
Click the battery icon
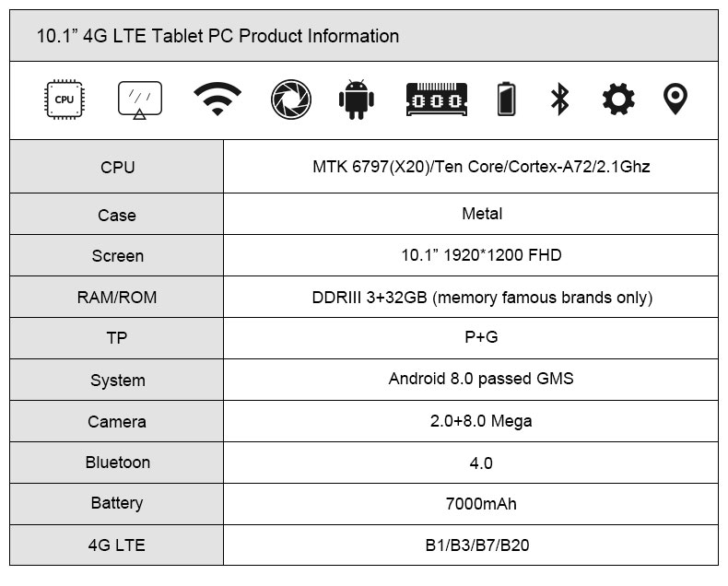pyautogui.click(x=506, y=99)
